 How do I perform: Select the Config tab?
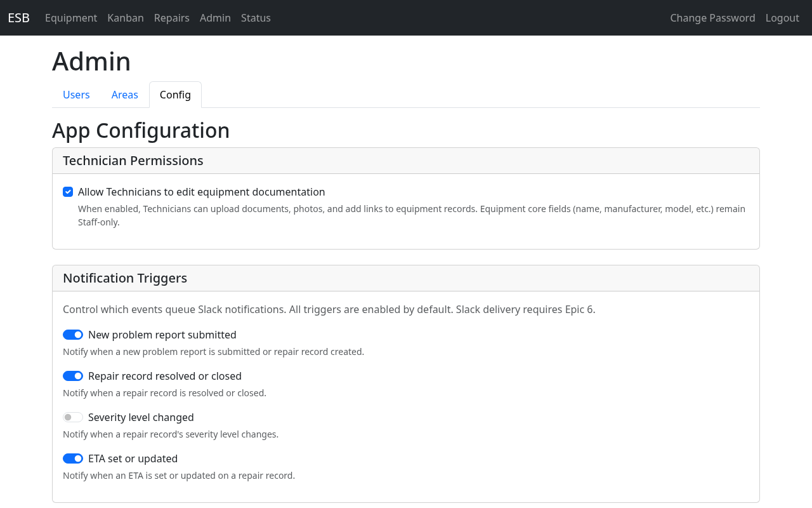pos(175,95)
